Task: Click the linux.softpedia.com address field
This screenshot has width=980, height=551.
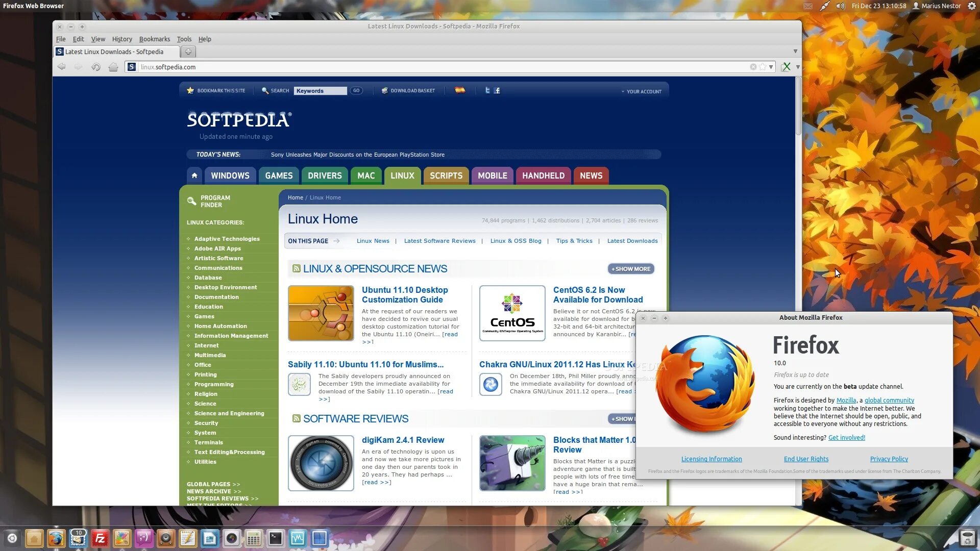Action: pyautogui.click(x=443, y=67)
